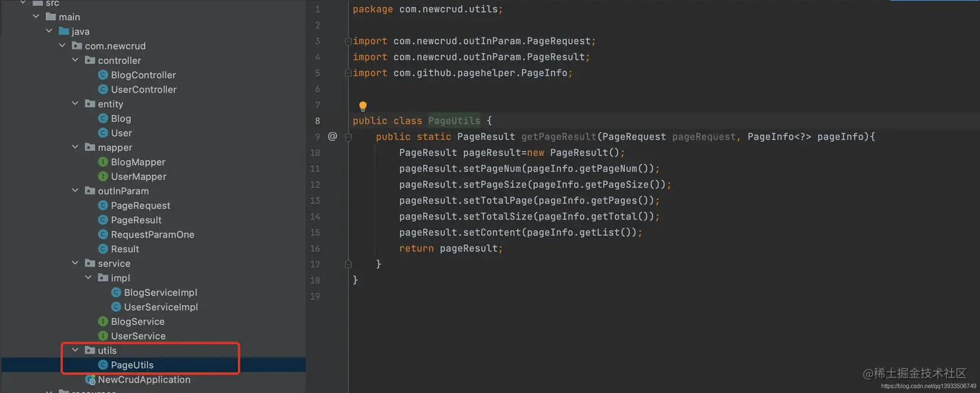
Task: Open BlogServiceImpl class
Action: tap(161, 293)
